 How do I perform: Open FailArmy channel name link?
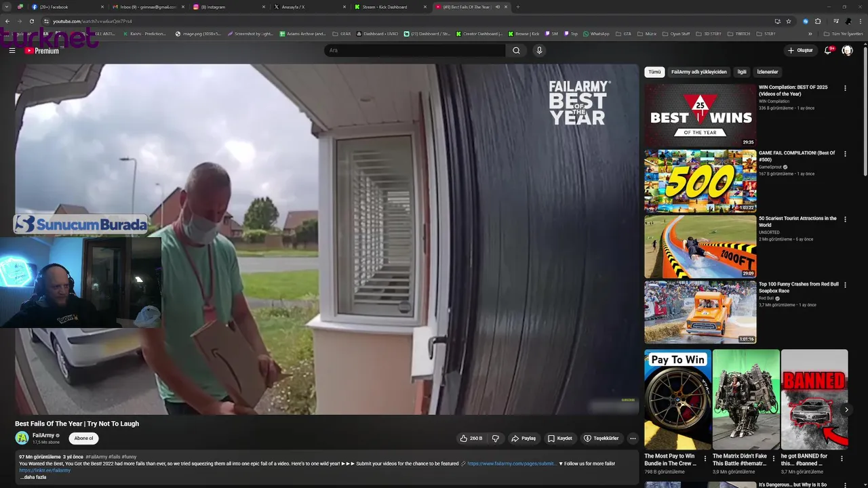(43, 435)
